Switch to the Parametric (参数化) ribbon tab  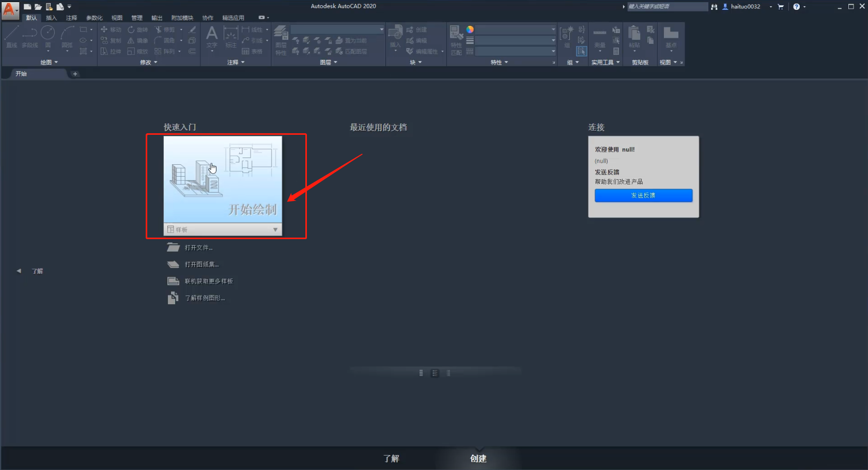(94, 18)
